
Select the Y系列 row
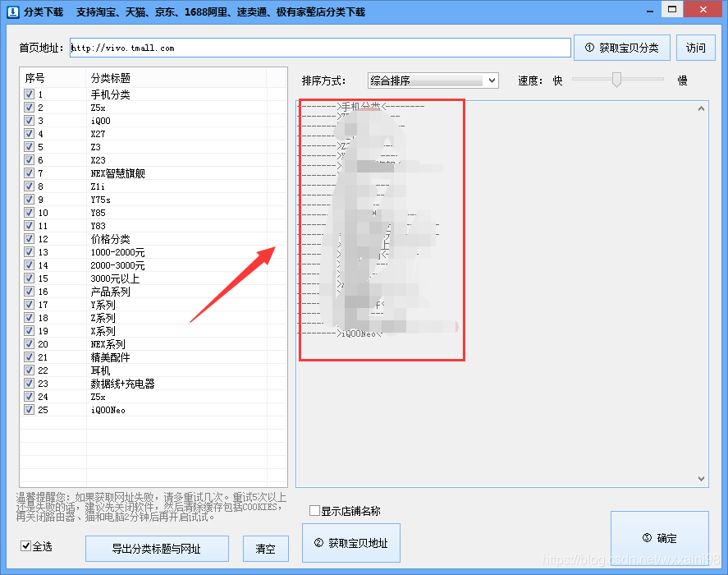pos(153,305)
